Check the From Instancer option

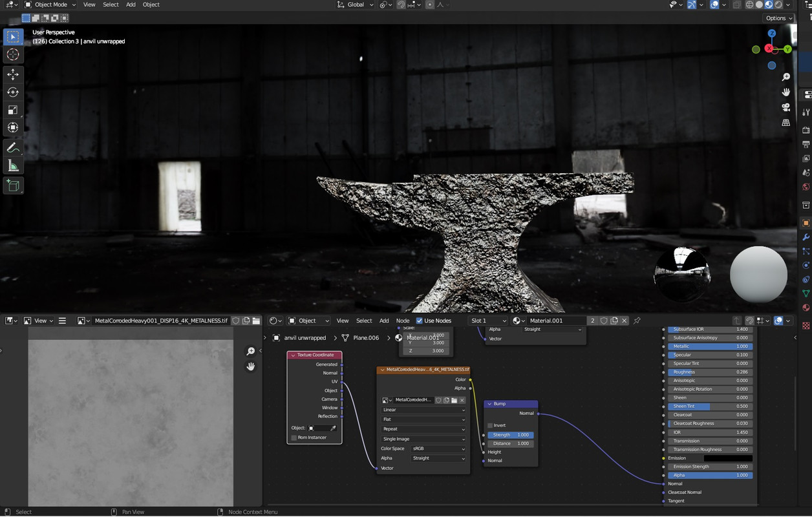[294, 438]
